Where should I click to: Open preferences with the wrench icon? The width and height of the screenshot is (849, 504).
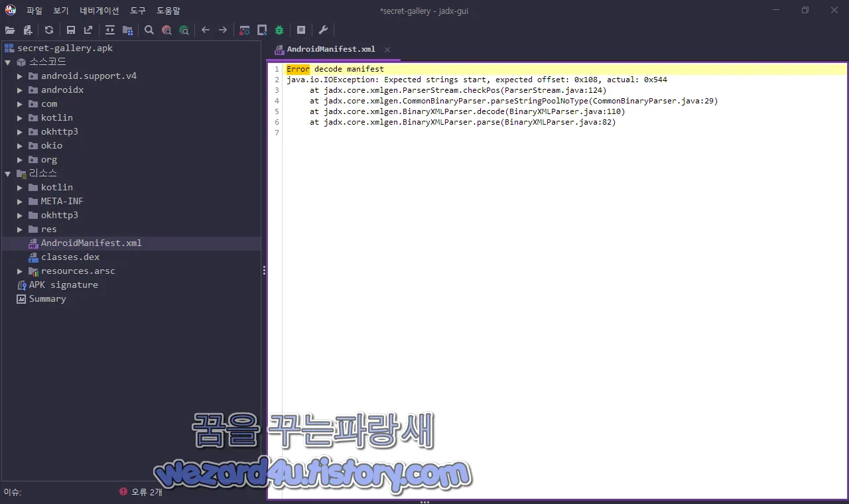(x=323, y=30)
